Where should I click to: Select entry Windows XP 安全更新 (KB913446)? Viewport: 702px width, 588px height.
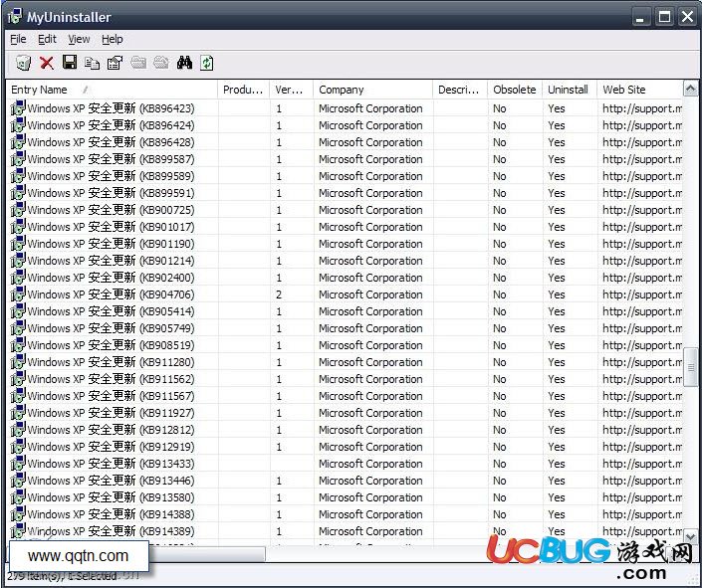[111, 481]
